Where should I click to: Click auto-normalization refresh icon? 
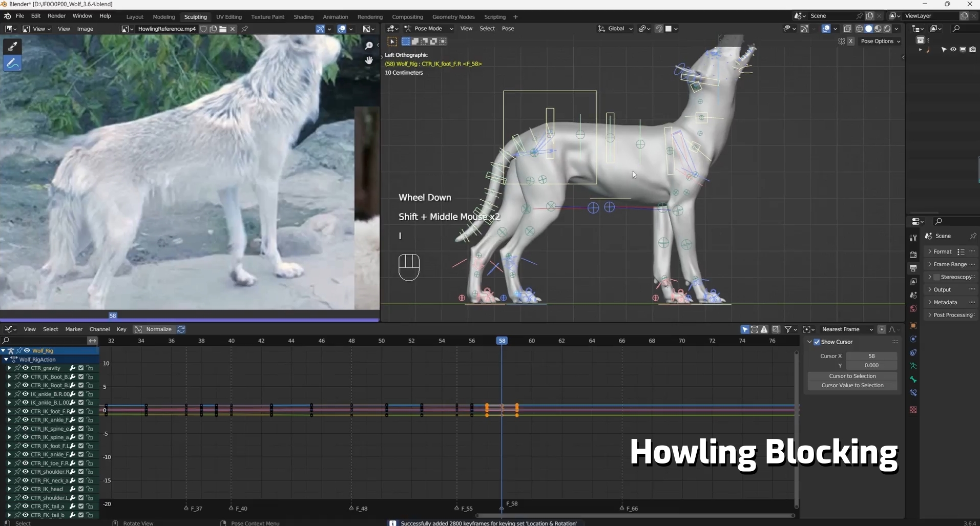(181, 329)
